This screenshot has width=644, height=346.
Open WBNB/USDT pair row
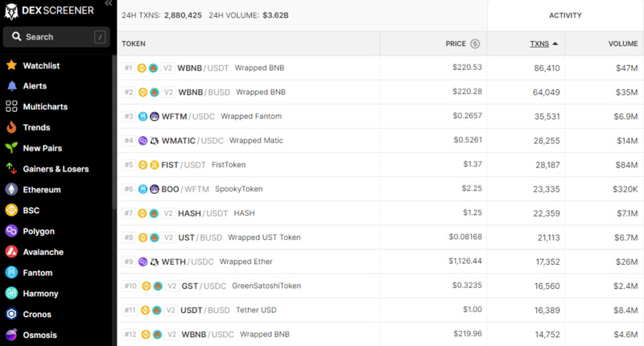coord(380,68)
